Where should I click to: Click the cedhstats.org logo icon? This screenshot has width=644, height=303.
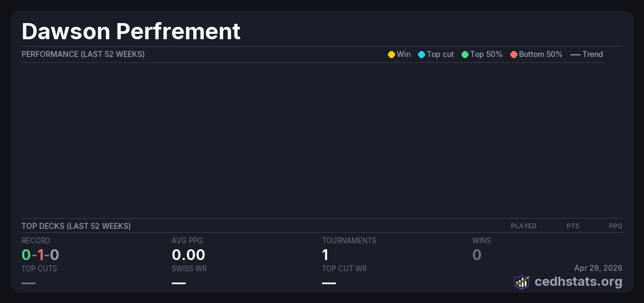tap(522, 282)
